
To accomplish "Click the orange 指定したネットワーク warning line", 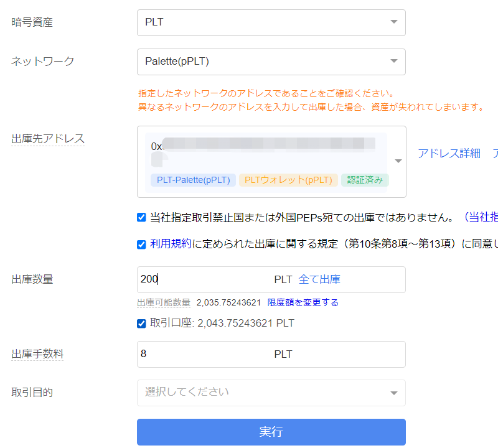I will click(266, 93).
